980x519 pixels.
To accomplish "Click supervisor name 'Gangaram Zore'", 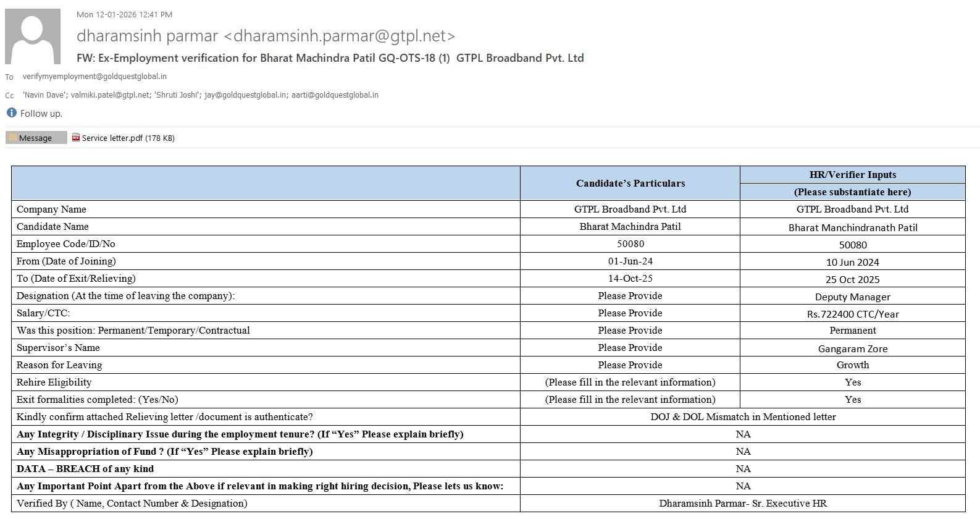I will tap(853, 348).
